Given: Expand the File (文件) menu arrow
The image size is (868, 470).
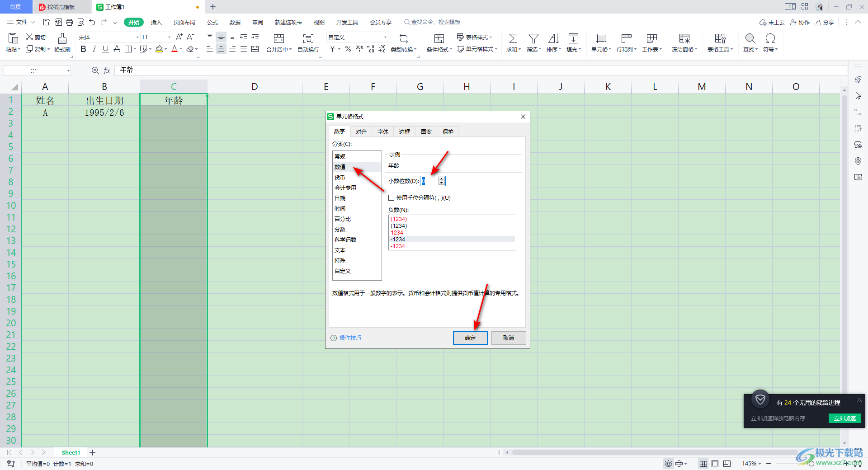Looking at the screenshot, I should (33, 22).
